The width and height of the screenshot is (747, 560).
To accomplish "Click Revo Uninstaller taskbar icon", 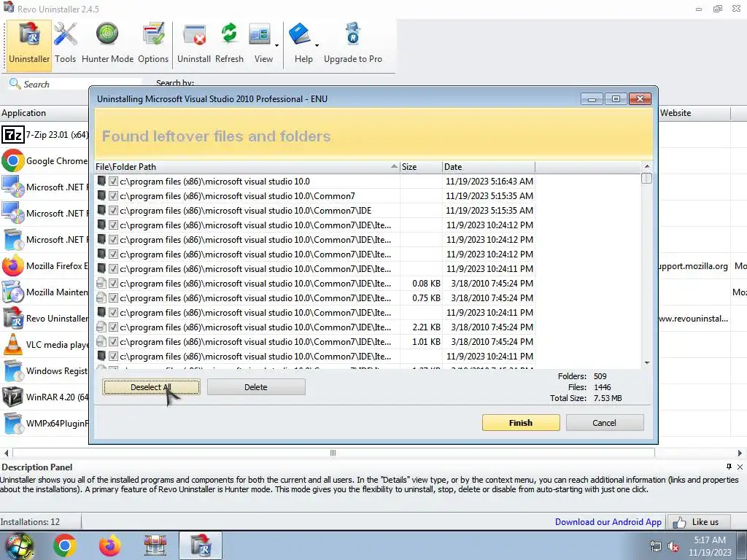I will click(201, 545).
